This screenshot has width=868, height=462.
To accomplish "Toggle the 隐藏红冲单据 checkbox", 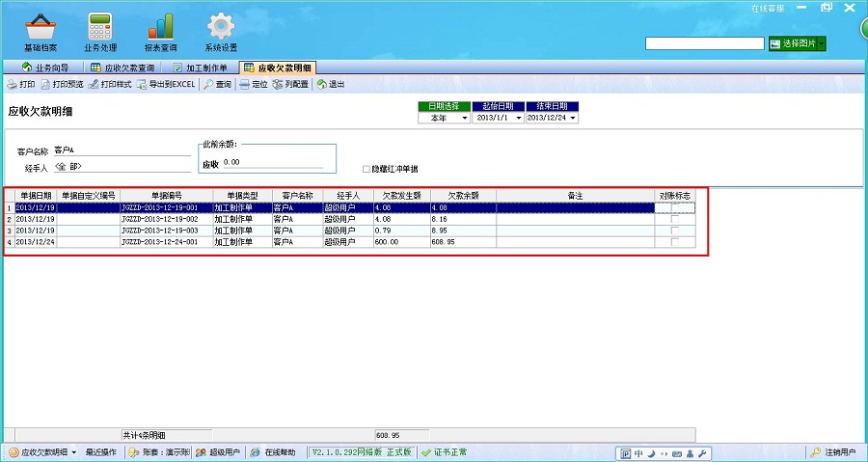I will point(366,169).
